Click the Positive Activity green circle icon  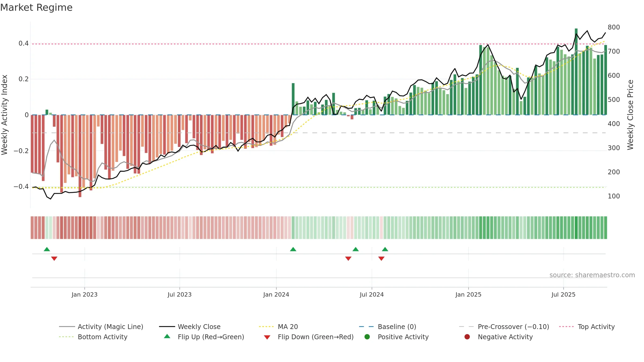tap(367, 337)
